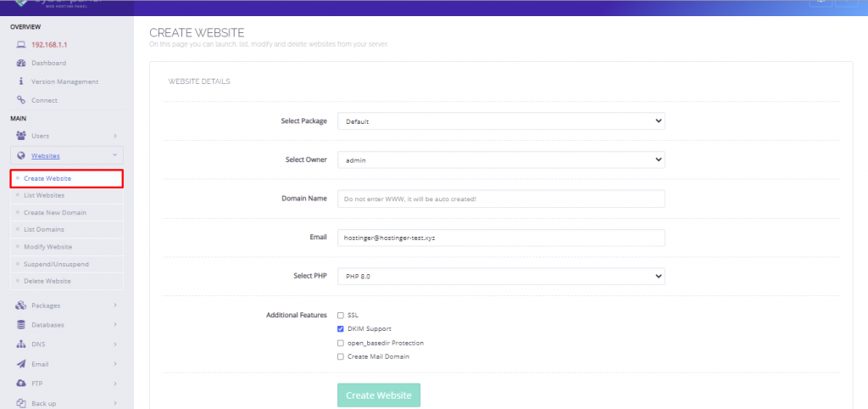Image resolution: width=868 pixels, height=409 pixels.
Task: Click the Connect link-chain icon
Action: 21,100
